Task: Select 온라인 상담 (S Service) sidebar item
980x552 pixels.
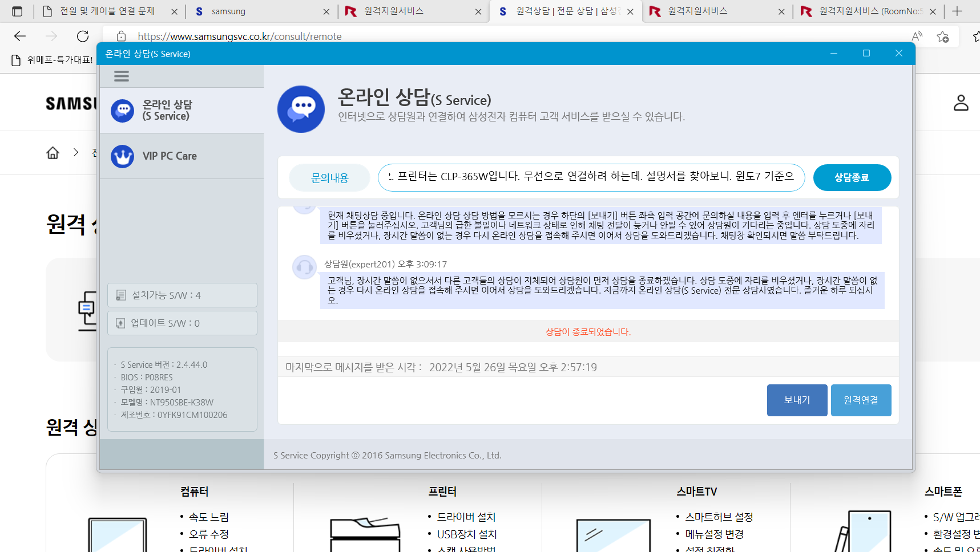Action: (182, 110)
